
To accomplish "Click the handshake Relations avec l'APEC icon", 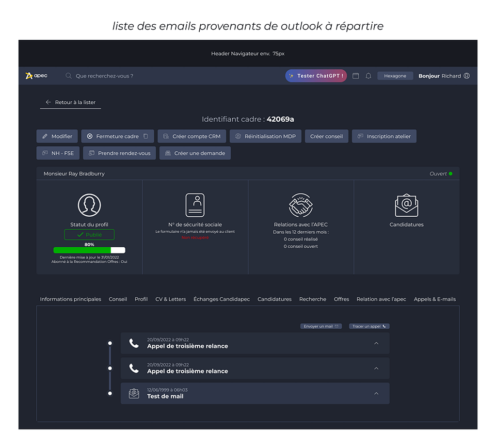I will [301, 205].
